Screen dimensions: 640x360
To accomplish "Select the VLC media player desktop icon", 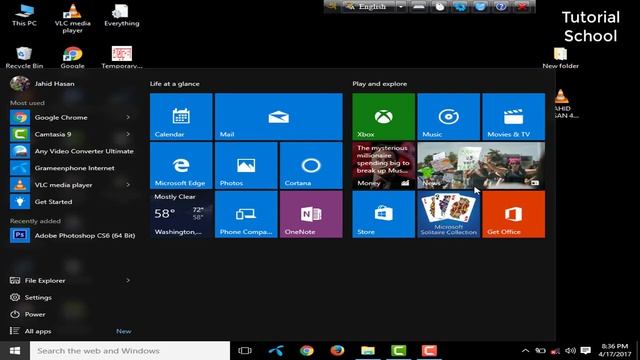I will (73, 18).
